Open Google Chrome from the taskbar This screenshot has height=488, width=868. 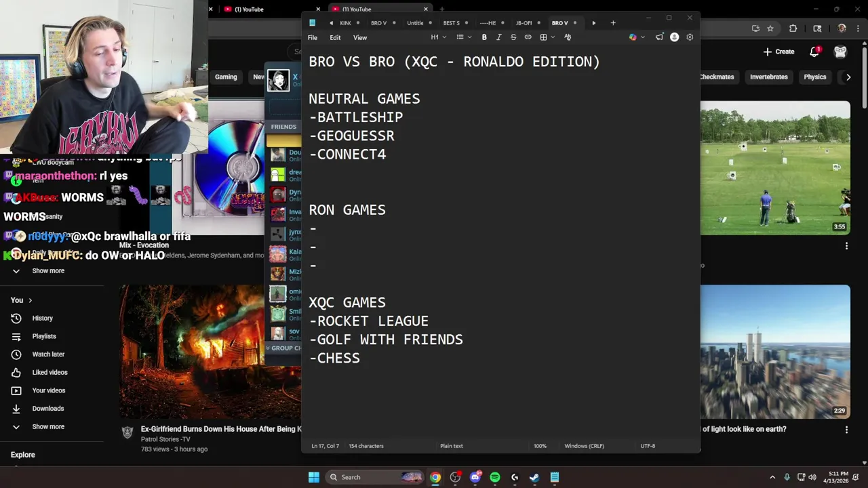pos(435,477)
